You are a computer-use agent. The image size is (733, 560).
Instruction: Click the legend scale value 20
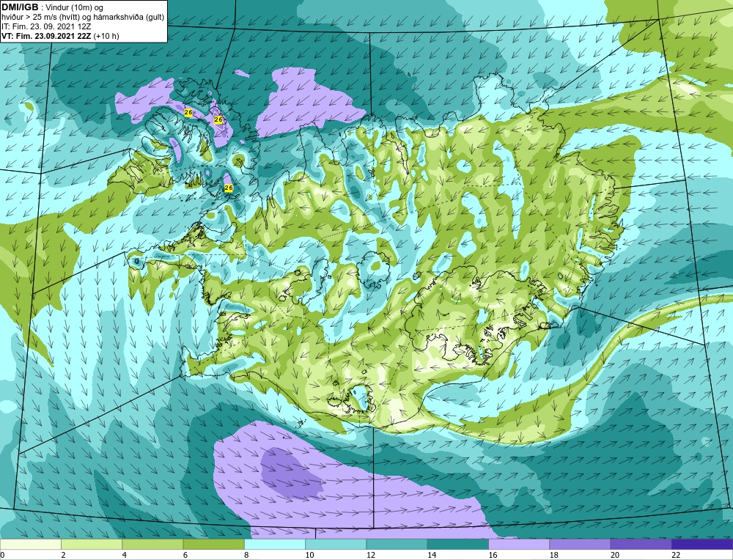coord(614,555)
